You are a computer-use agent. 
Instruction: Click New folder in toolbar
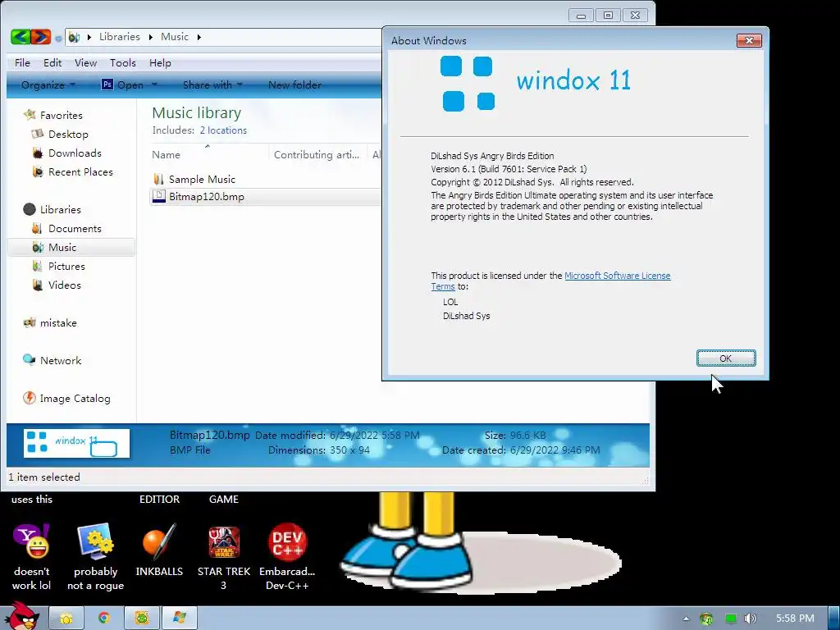click(x=294, y=84)
